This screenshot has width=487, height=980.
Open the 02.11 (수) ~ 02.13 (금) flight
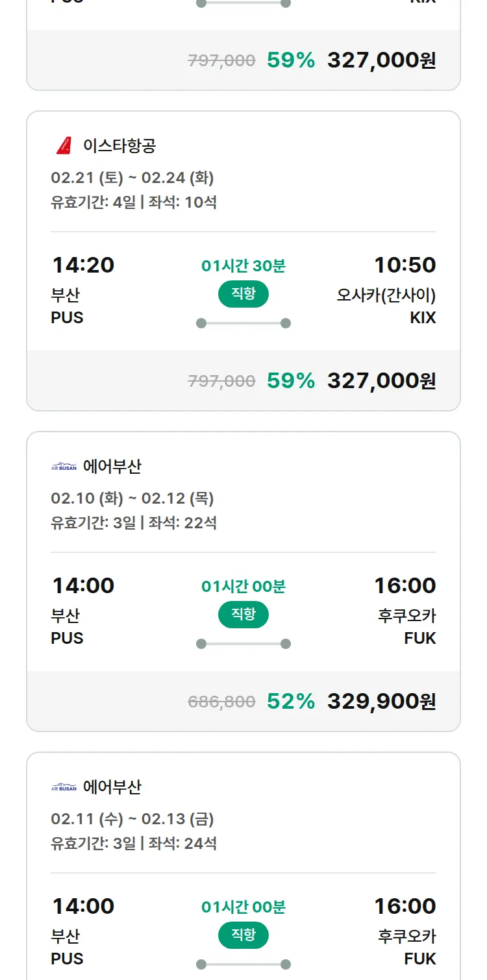132,819
